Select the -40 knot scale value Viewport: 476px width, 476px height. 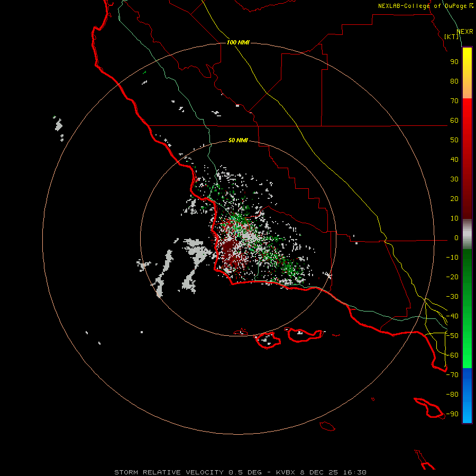click(x=452, y=316)
